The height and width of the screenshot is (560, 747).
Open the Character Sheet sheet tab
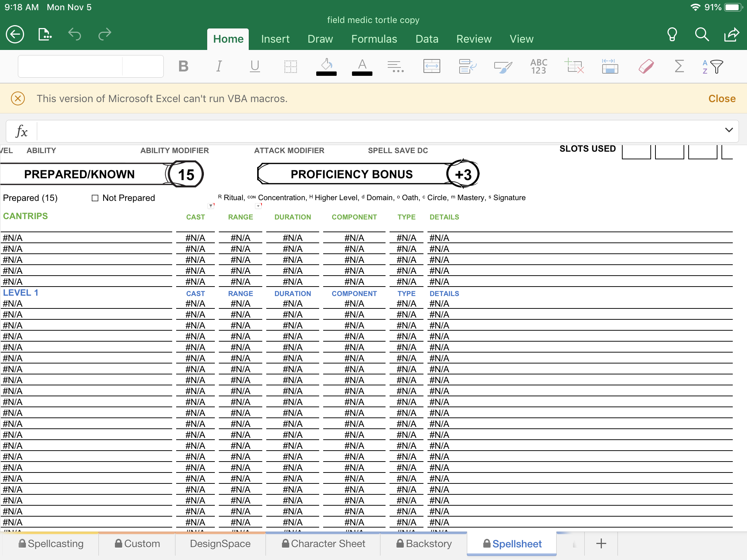(323, 544)
